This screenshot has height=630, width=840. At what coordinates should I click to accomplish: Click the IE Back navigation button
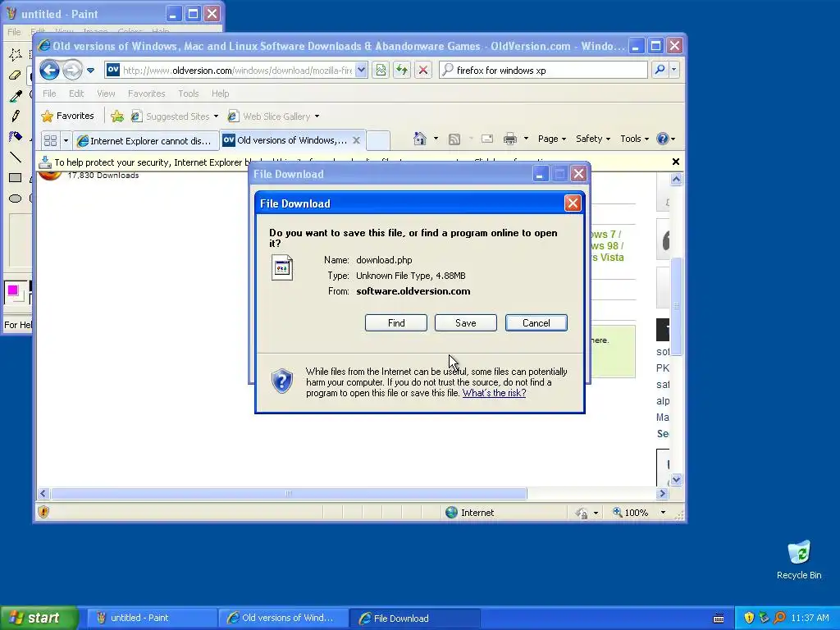(x=49, y=70)
